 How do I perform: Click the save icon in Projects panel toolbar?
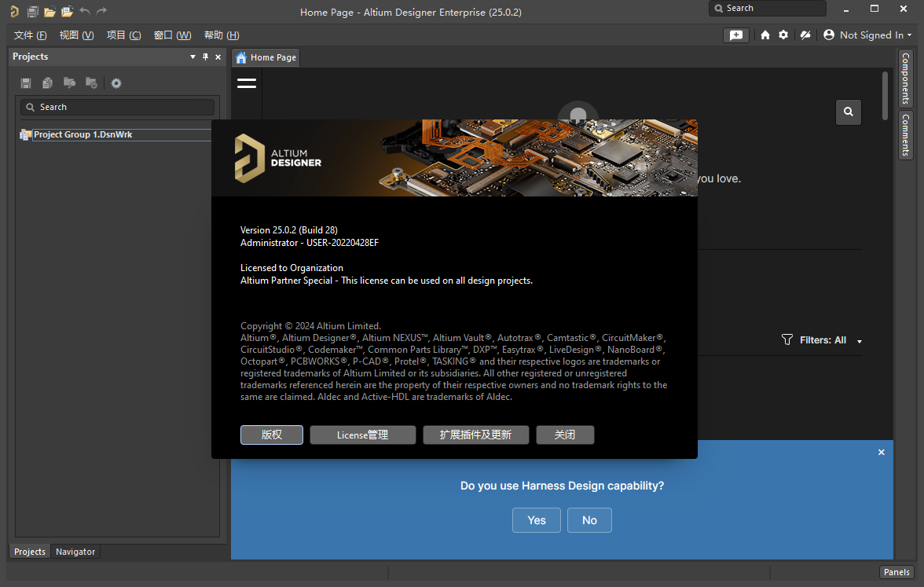[x=26, y=83]
